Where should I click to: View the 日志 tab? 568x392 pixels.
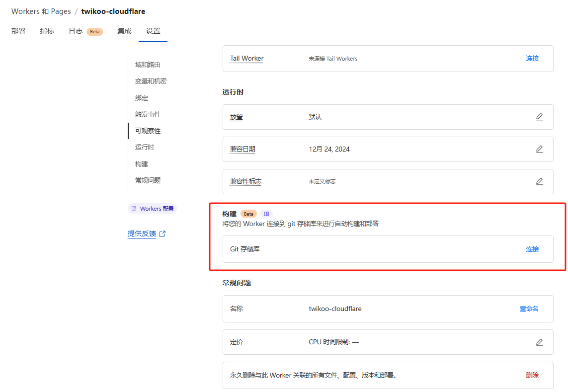75,31
